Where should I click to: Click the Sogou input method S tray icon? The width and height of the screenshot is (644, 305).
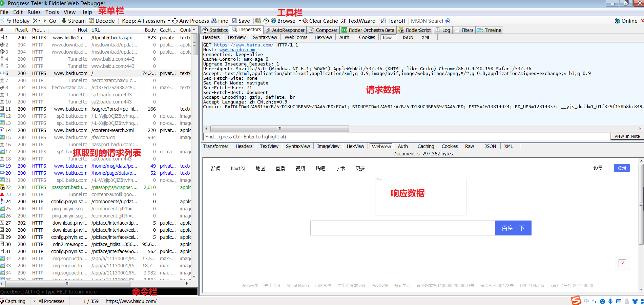(x=576, y=301)
